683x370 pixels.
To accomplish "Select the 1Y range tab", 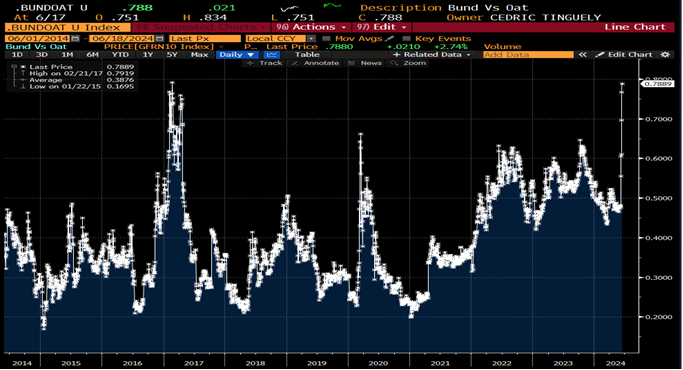I will 148,54.
